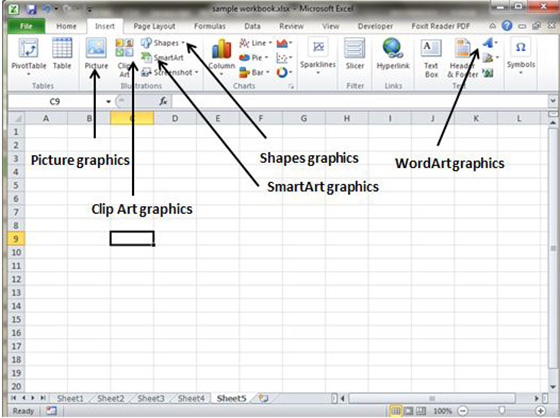Open the Charts dialog launcher
This screenshot has height=418, width=560.
pyautogui.click(x=291, y=86)
